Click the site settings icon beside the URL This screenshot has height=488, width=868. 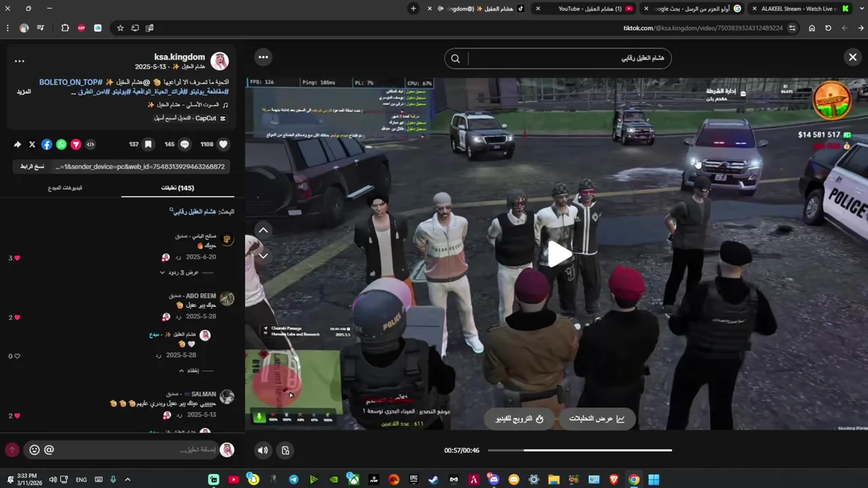pyautogui.click(x=792, y=28)
